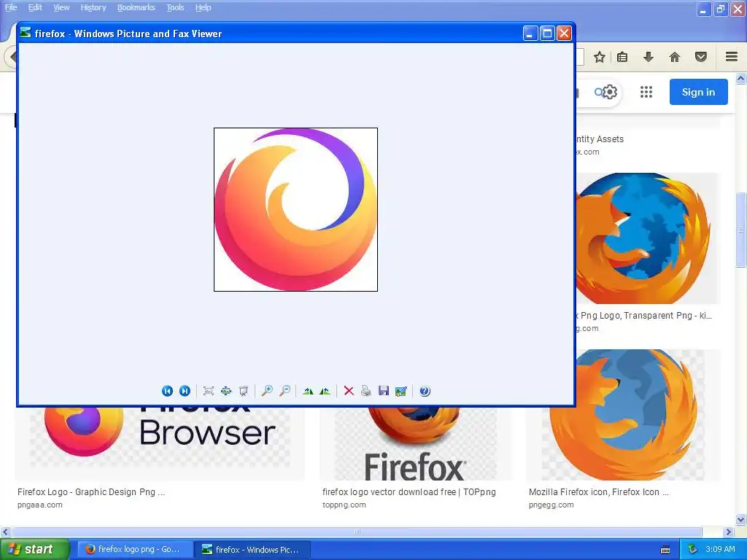Click the taskbar clock 3:09 AM

pyautogui.click(x=720, y=549)
